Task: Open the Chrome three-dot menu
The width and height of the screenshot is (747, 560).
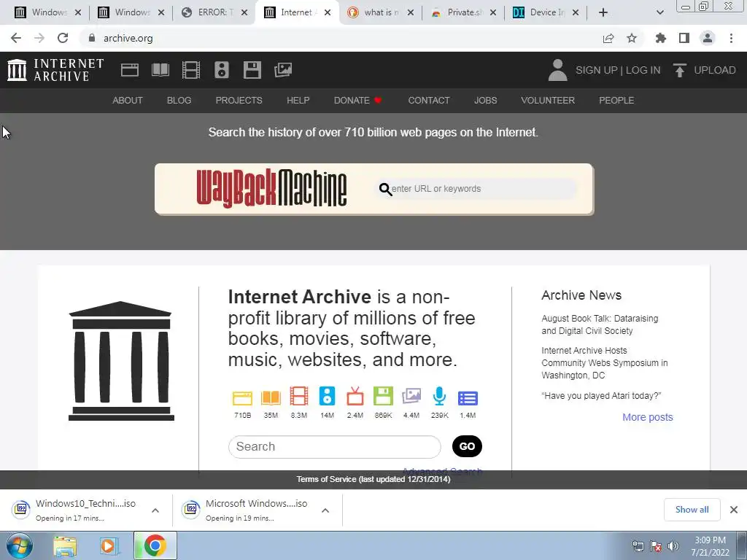Action: point(731,38)
